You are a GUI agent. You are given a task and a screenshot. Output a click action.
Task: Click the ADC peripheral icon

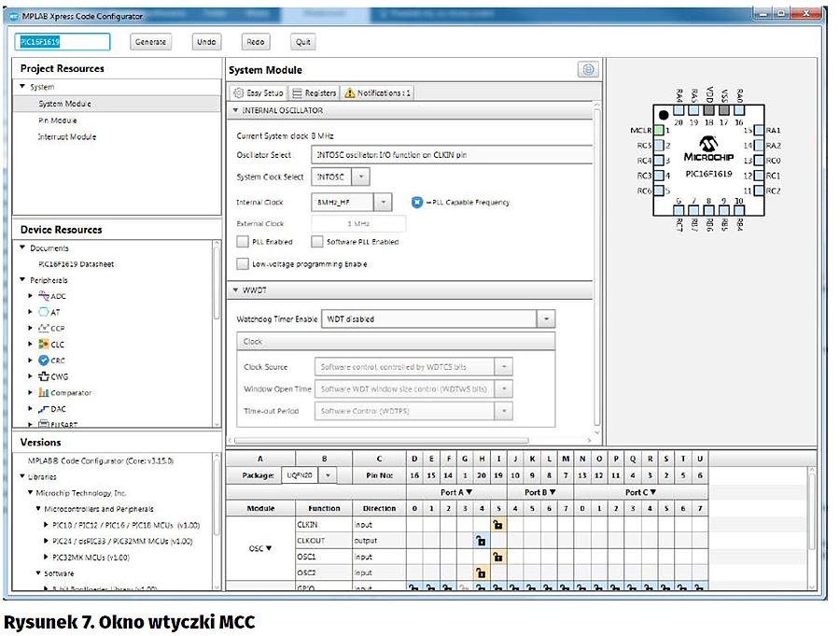tap(44, 296)
